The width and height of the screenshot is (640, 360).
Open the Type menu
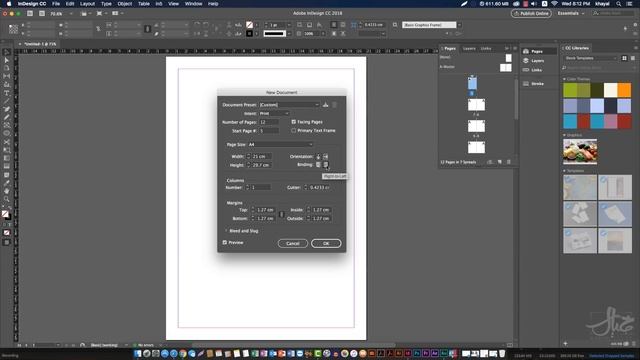pos(106,4)
